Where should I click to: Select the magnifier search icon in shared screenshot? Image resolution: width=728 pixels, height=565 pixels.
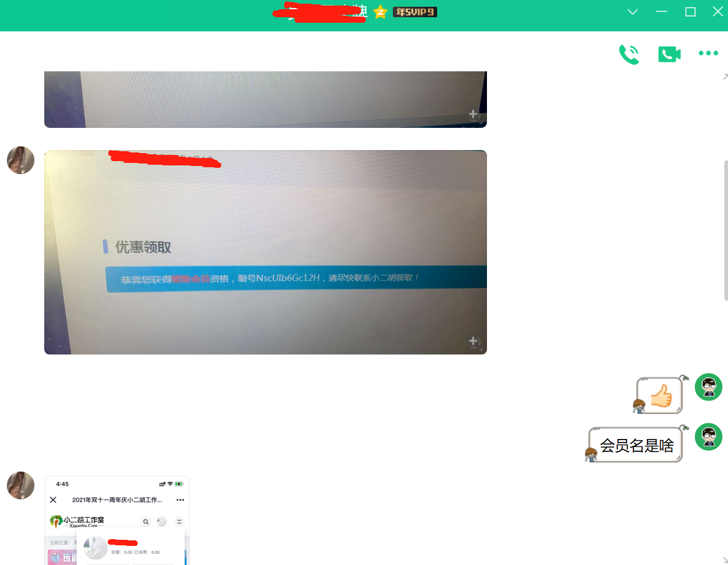coord(146,522)
